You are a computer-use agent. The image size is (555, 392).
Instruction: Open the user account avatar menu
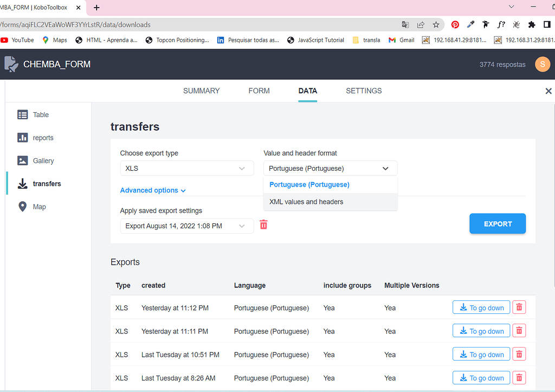click(x=543, y=64)
